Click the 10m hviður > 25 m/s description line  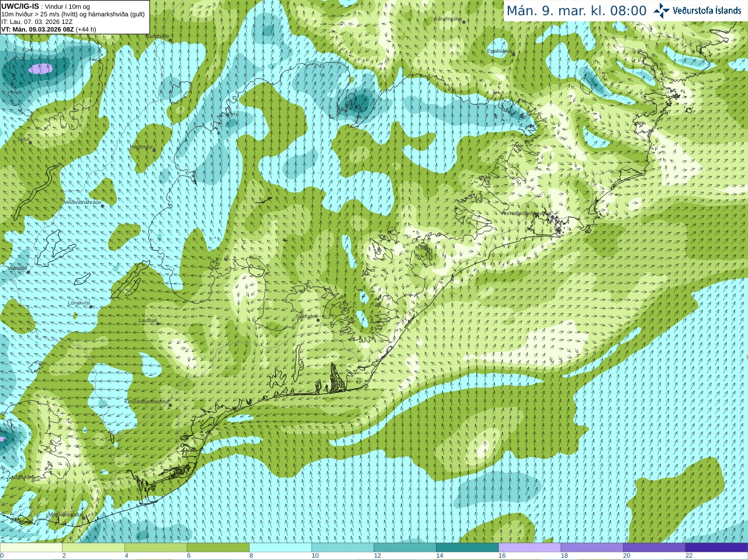coord(73,14)
